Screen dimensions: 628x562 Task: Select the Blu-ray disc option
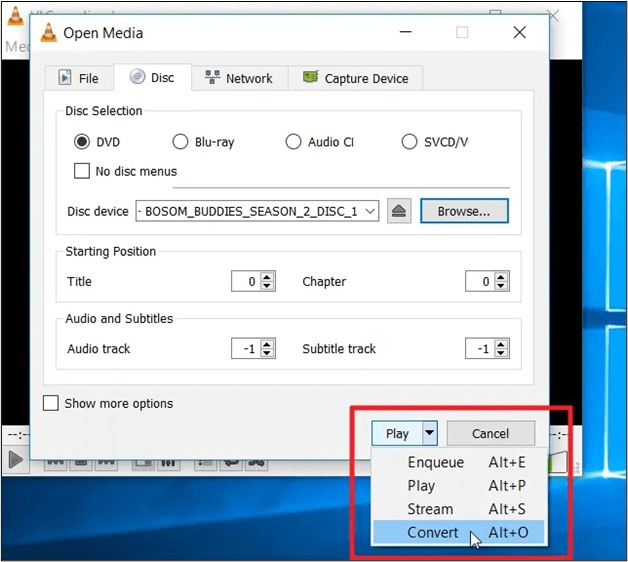[x=180, y=142]
